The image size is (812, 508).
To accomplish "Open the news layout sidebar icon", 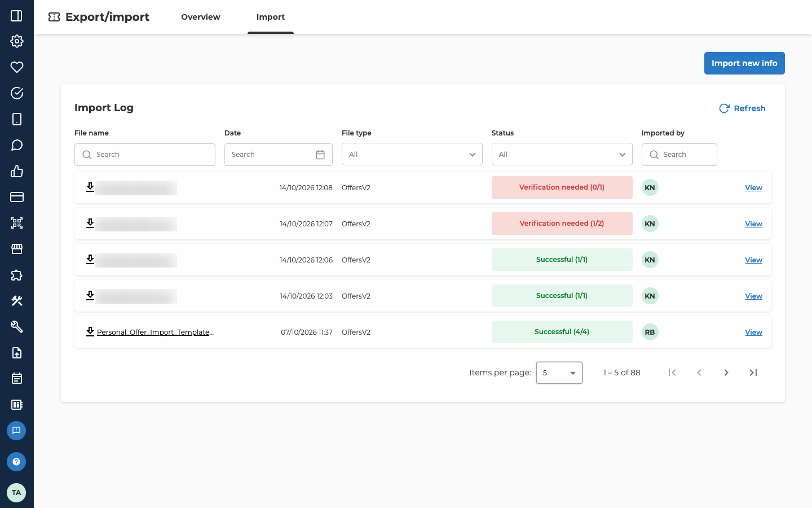I will (x=16, y=405).
